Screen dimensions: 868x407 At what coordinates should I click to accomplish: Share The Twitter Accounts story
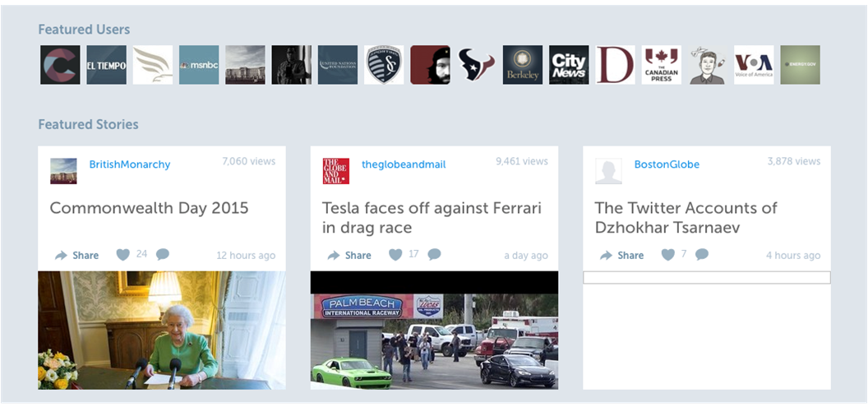(x=621, y=256)
